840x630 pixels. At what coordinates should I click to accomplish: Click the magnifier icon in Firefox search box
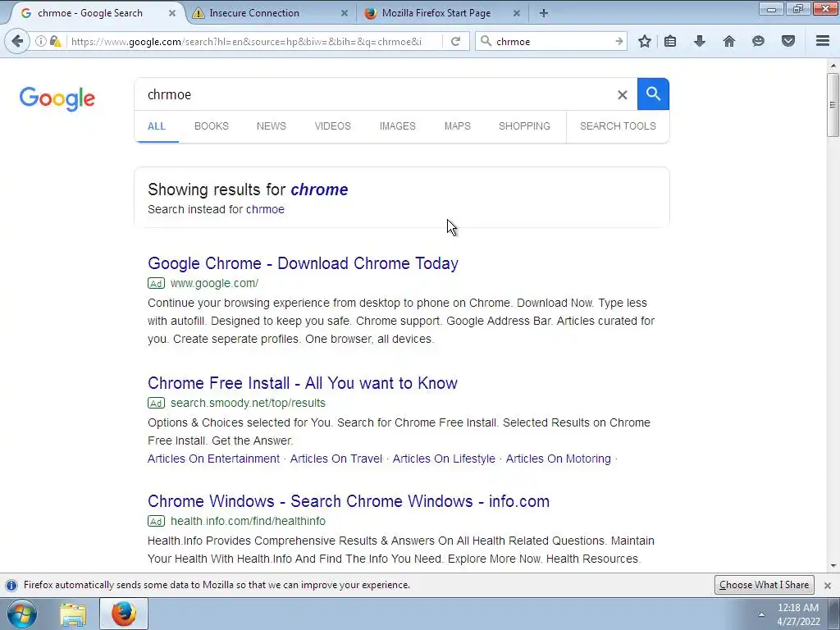point(486,41)
